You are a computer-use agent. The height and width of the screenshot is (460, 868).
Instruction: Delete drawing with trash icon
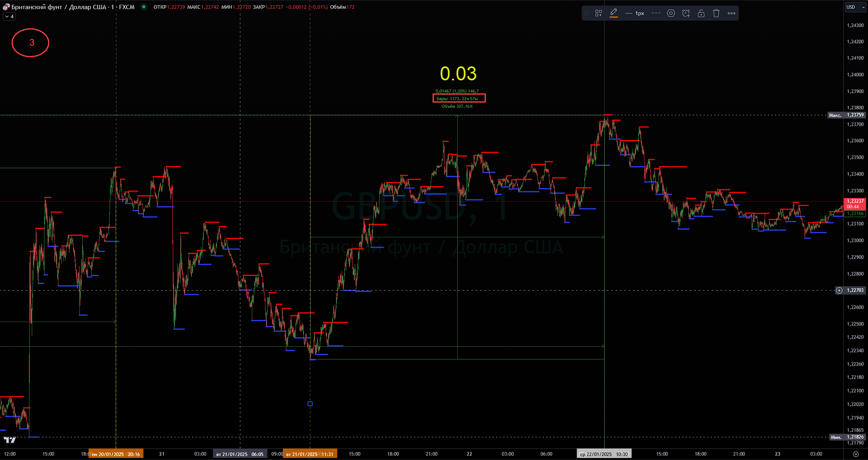[716, 13]
